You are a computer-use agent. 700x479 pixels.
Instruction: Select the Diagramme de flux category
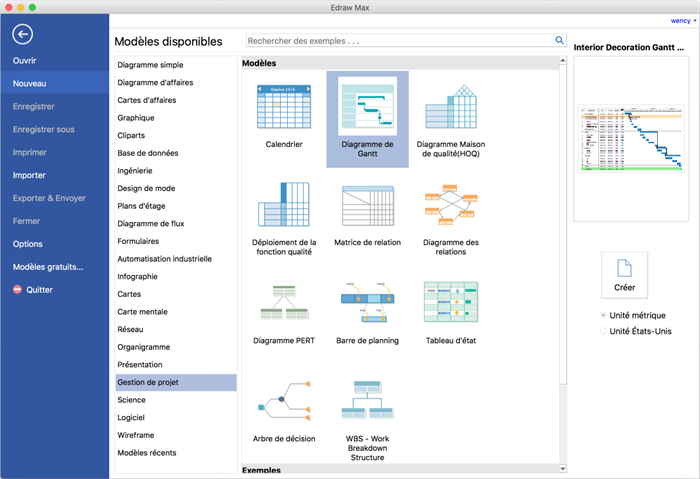pos(176,224)
